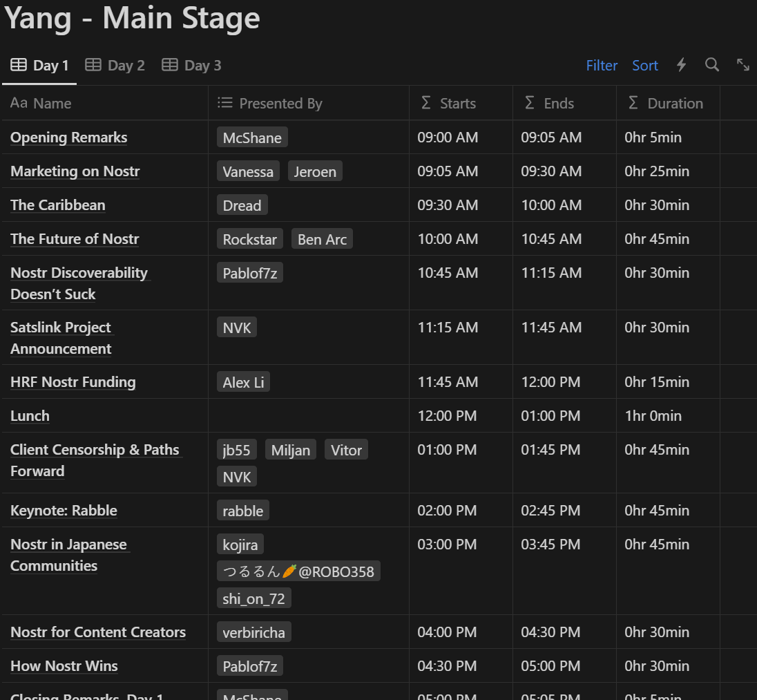The width and height of the screenshot is (757, 700).
Task: Select the Day 1 tab
Action: [x=40, y=66]
